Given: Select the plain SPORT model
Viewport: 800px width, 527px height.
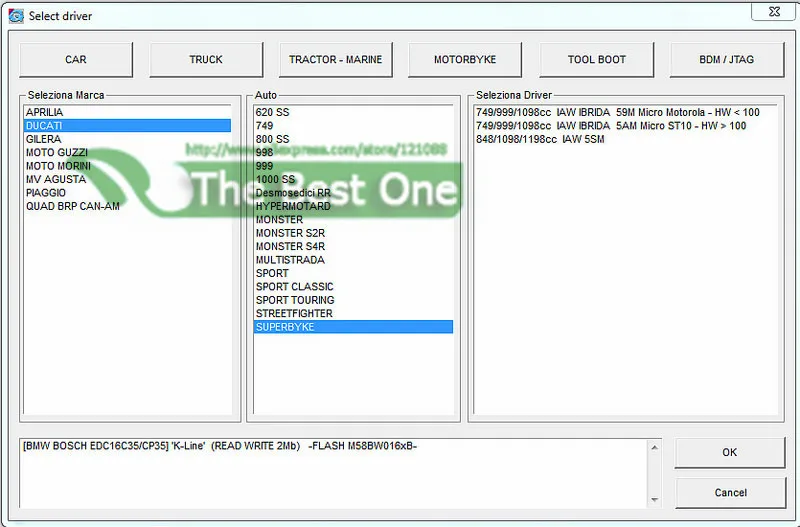Looking at the screenshot, I should click(353, 273).
